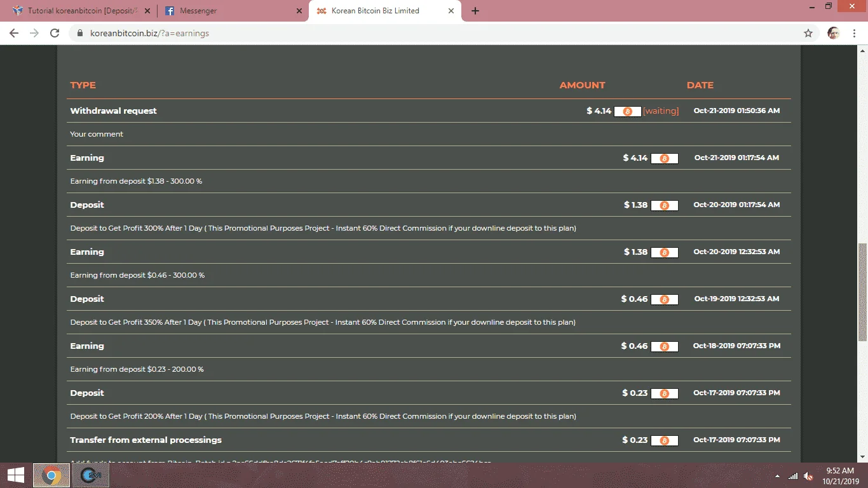Image resolution: width=868 pixels, height=488 pixels.
Task: Switch to the Messenger tab
Action: (x=233, y=11)
